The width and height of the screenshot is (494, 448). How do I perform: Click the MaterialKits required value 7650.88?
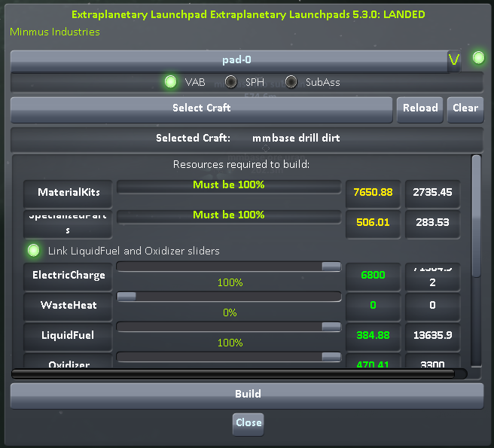[x=373, y=194]
